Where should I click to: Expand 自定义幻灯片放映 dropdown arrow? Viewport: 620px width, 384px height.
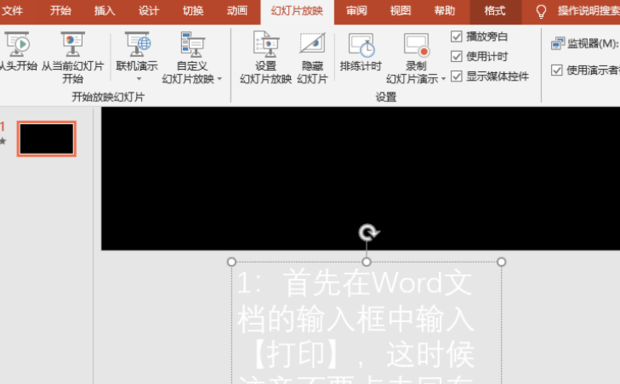219,79
